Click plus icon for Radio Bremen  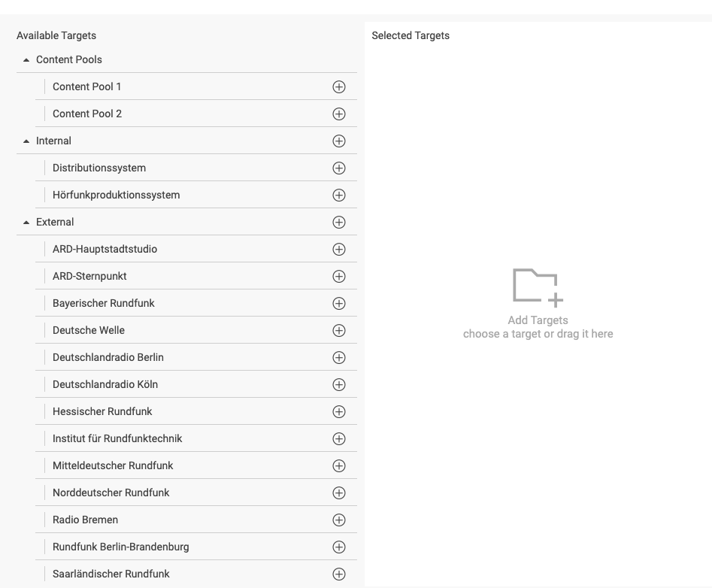(339, 520)
